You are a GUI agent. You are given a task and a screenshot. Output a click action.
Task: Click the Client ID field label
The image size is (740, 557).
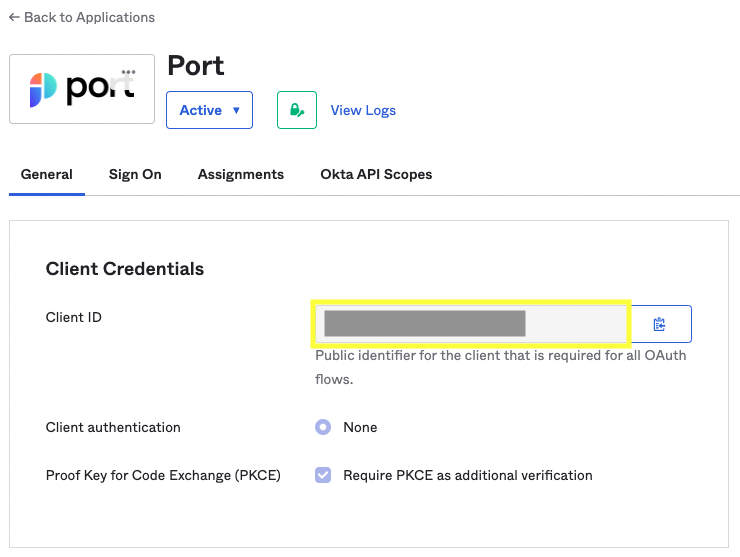(74, 317)
